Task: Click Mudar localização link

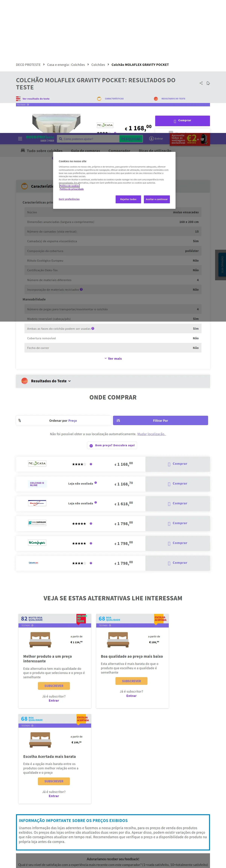Action: (151, 434)
